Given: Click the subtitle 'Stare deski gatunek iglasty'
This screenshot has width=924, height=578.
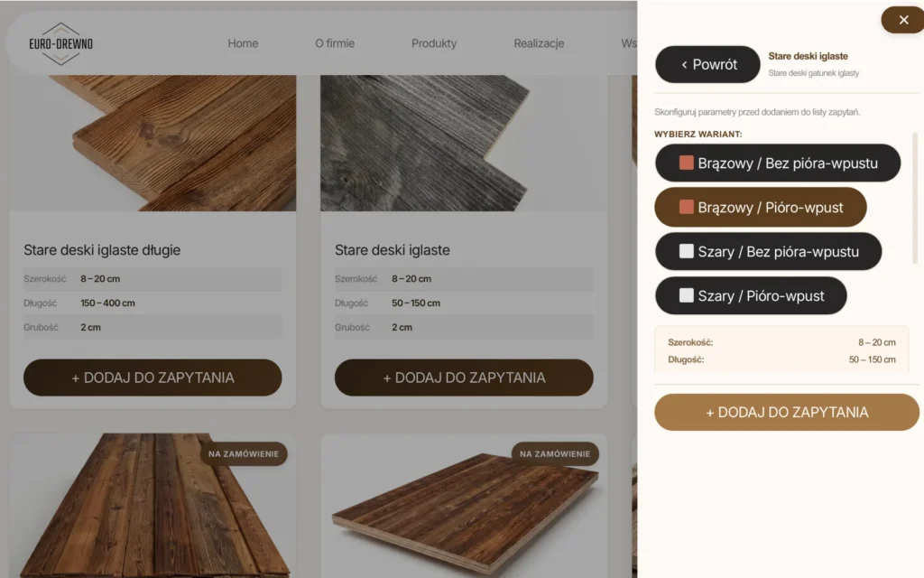Looking at the screenshot, I should point(813,73).
